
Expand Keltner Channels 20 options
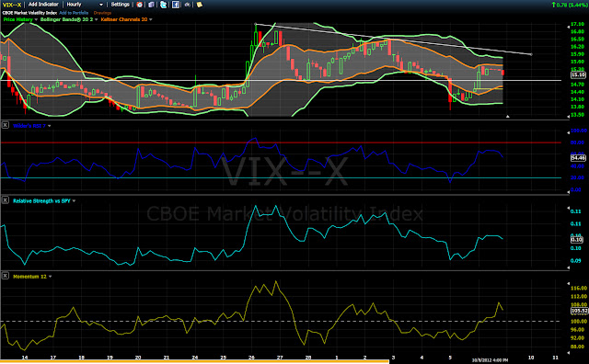pos(151,19)
